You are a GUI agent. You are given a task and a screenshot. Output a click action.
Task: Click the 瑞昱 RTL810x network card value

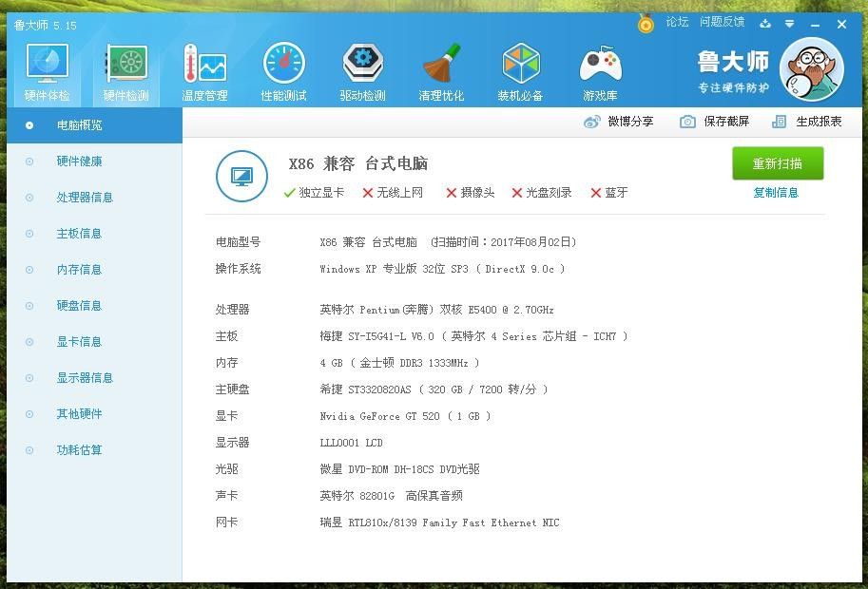click(x=439, y=522)
